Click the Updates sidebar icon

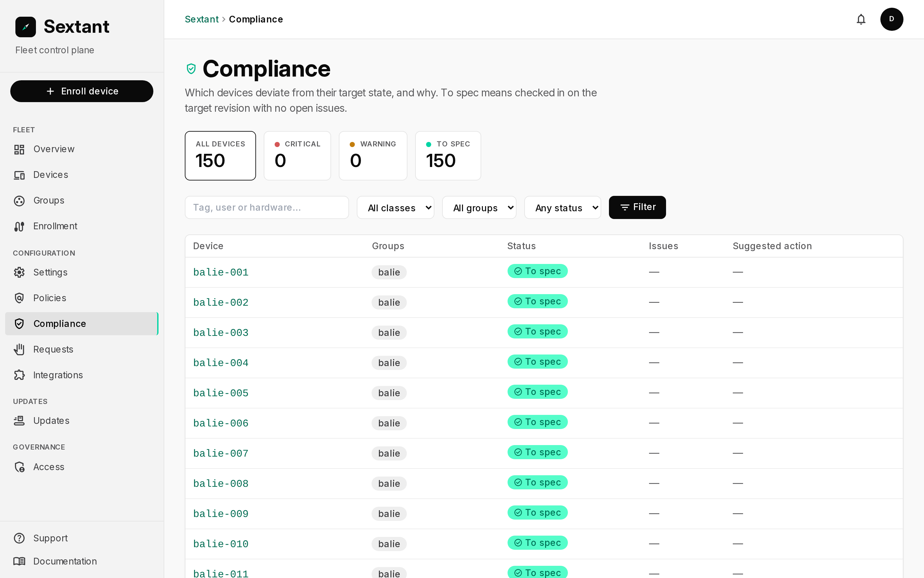[x=19, y=421]
